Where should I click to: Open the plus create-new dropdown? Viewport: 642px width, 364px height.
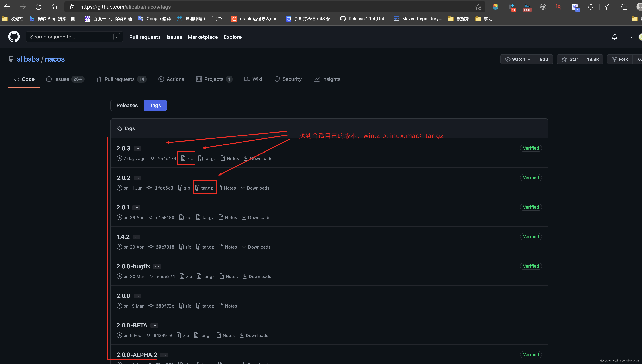point(628,37)
